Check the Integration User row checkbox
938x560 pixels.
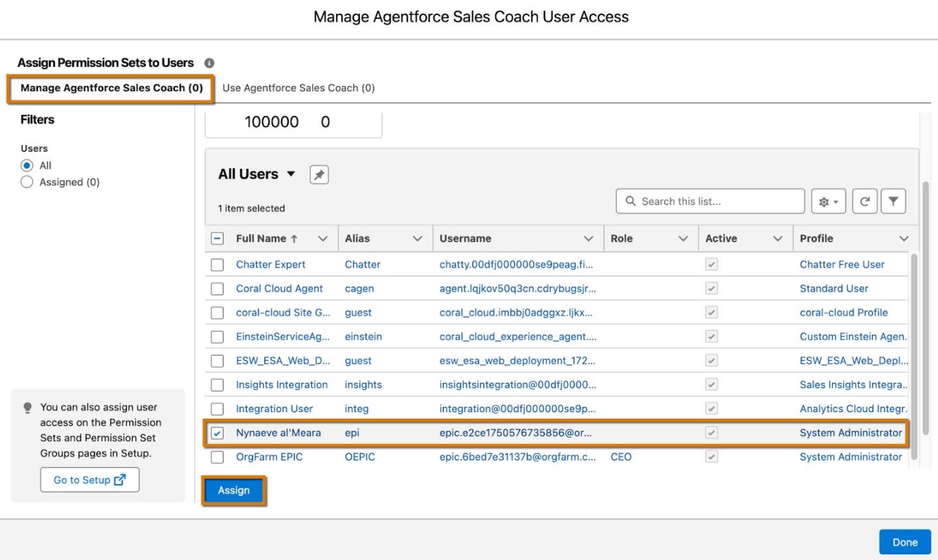coord(217,409)
